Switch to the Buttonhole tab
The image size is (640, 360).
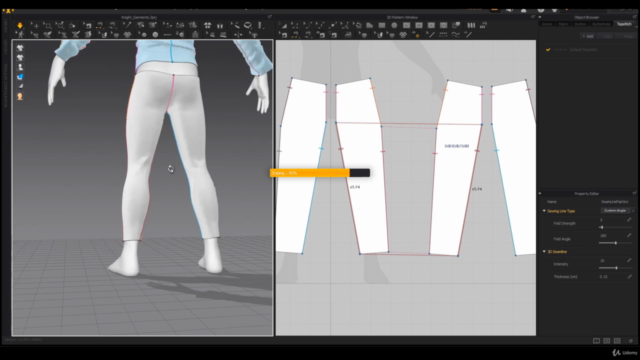601,24
